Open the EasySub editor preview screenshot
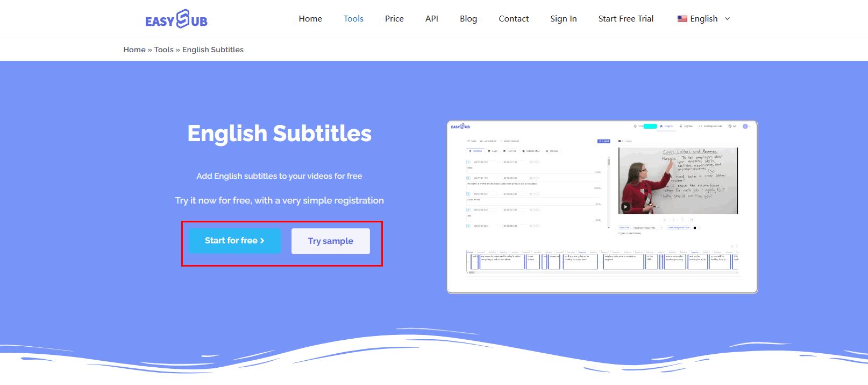Screen dimensions: 868x385 coord(602,207)
